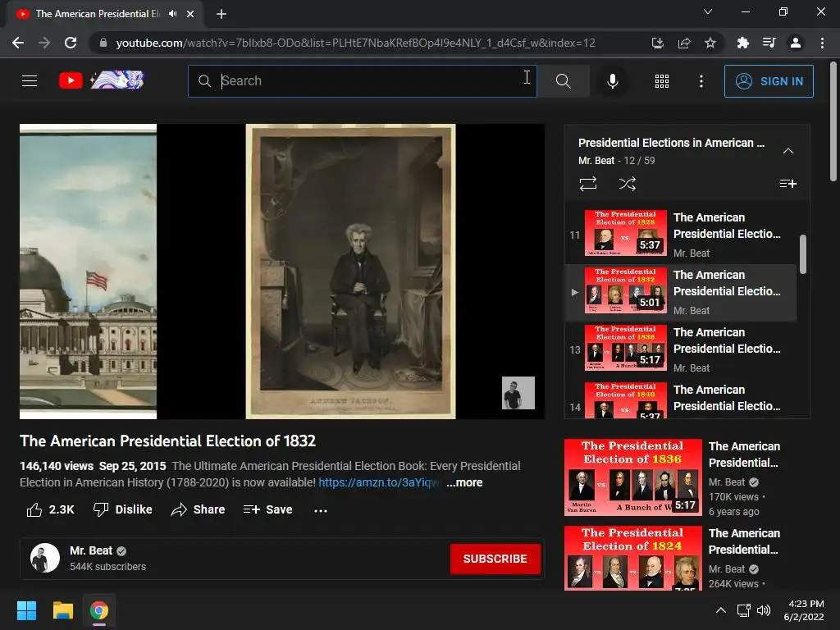Collapse the playlist panel
The height and width of the screenshot is (630, 840).
point(788,151)
